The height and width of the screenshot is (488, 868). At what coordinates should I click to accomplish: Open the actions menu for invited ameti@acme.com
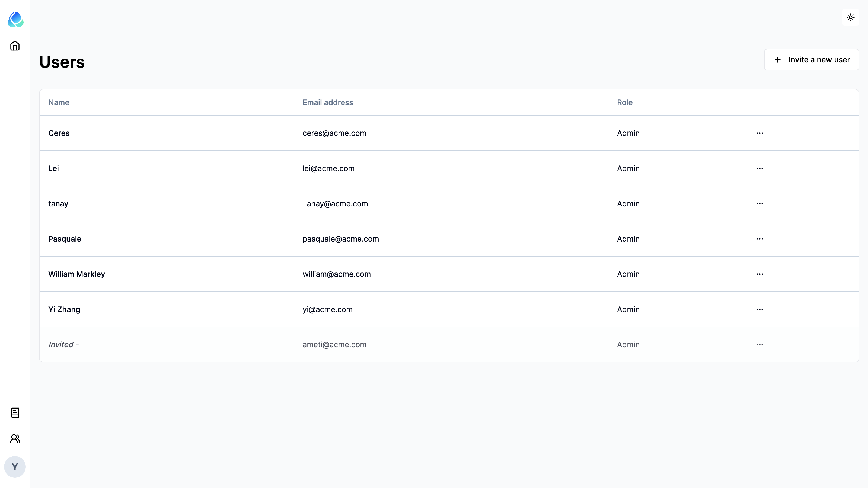[759, 345]
